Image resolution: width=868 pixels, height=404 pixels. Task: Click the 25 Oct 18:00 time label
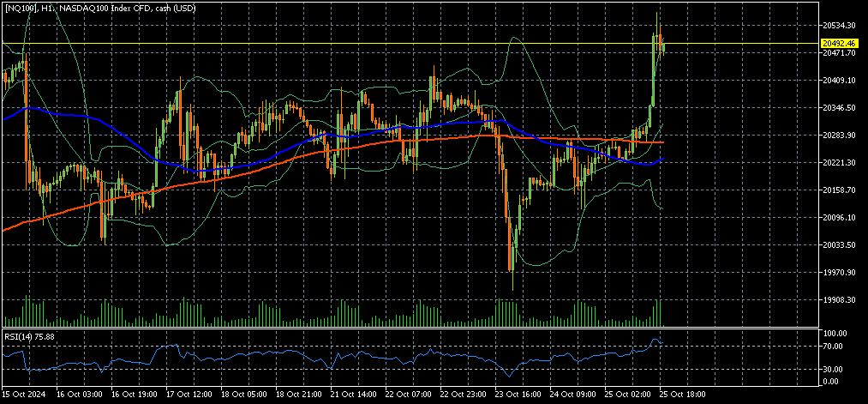(x=682, y=395)
